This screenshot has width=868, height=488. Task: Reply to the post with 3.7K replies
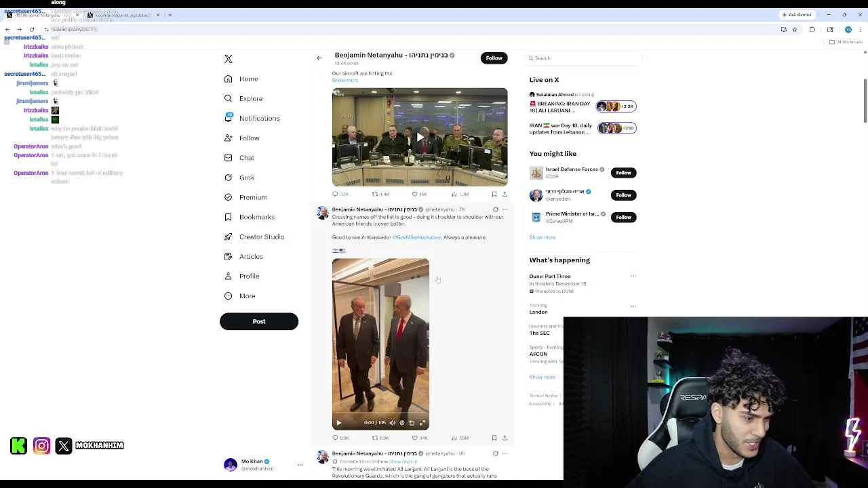click(x=340, y=195)
